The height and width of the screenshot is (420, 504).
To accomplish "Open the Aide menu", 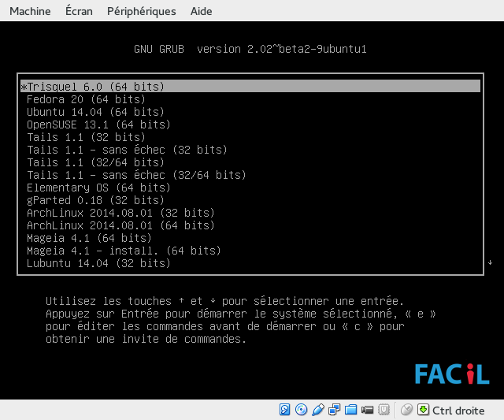I will point(202,11).
